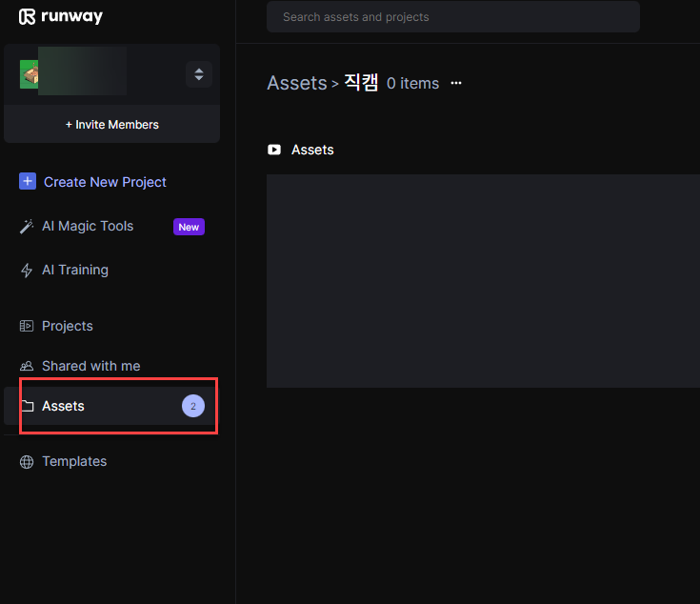The image size is (700, 604).
Task: Click the globe icon beside Templates
Action: point(27,461)
